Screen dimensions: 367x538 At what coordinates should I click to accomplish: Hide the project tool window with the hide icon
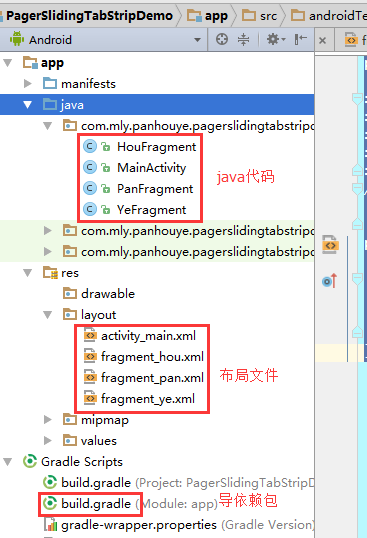[x=300, y=39]
